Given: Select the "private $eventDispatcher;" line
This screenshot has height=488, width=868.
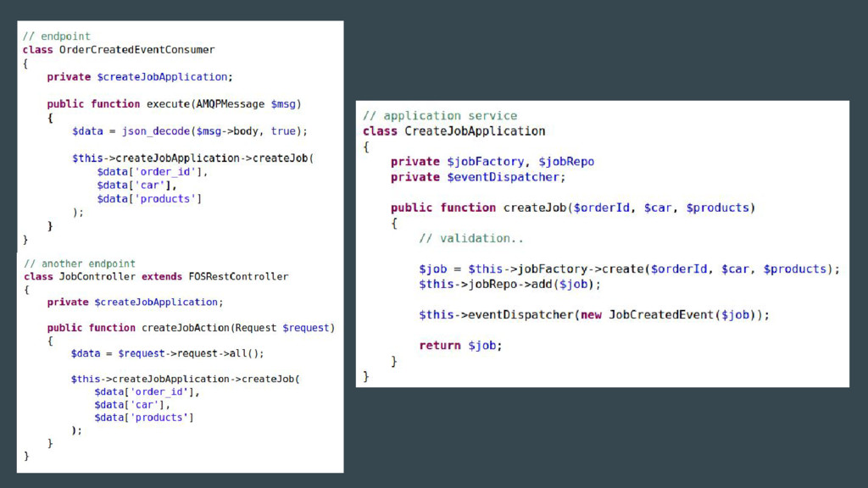Looking at the screenshot, I should coord(478,177).
